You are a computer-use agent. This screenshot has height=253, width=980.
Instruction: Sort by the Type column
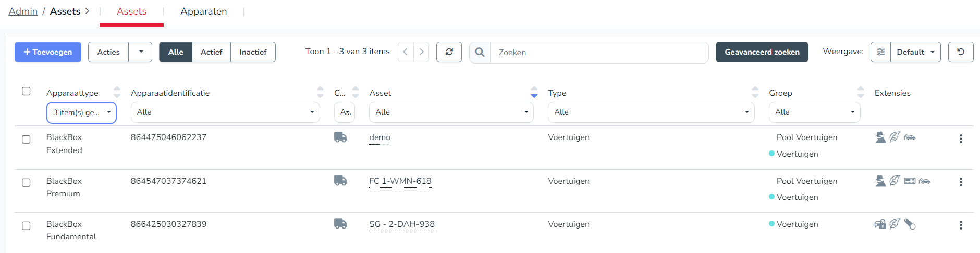pyautogui.click(x=755, y=93)
